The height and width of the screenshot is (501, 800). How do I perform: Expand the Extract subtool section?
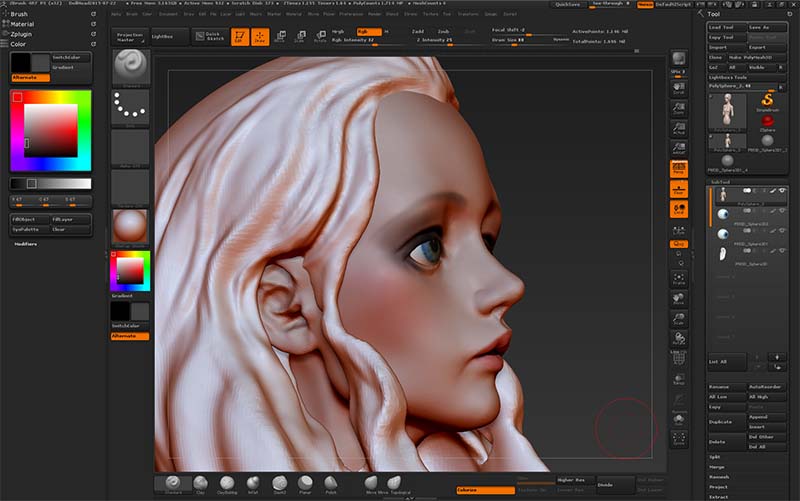[718, 497]
